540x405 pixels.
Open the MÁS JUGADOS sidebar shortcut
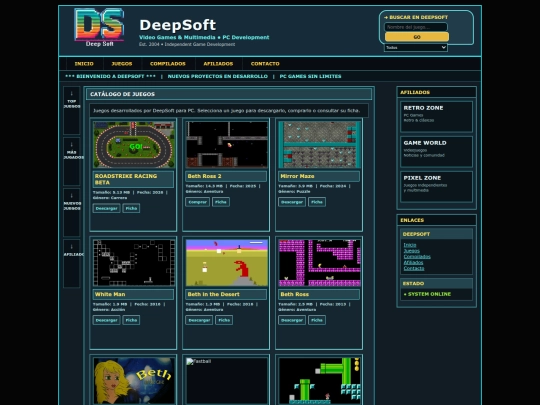coord(72,161)
